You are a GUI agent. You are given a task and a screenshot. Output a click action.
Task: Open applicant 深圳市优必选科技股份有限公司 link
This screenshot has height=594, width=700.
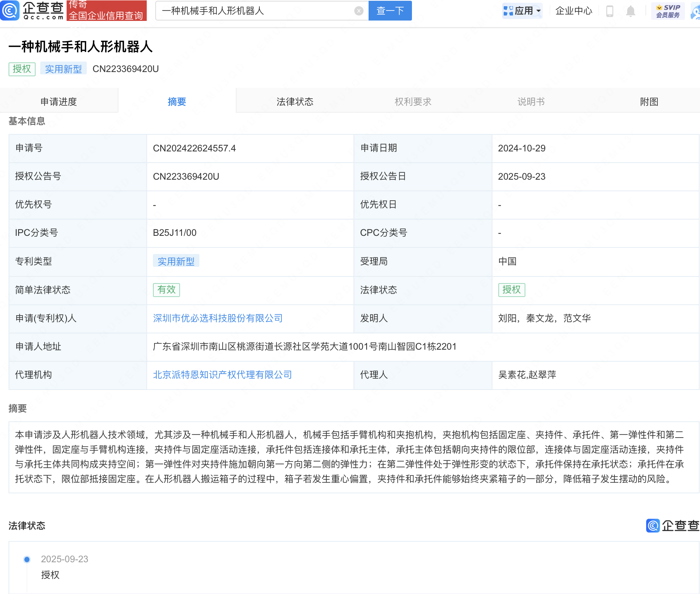218,318
